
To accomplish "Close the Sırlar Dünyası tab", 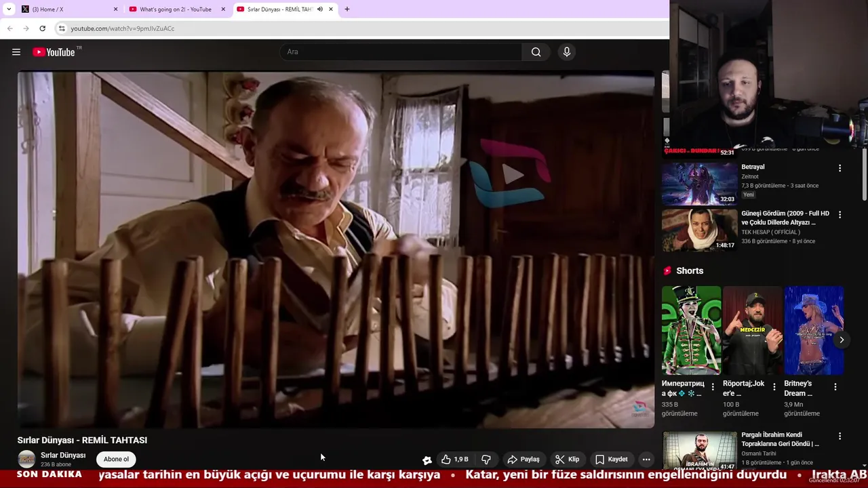I will pos(331,9).
